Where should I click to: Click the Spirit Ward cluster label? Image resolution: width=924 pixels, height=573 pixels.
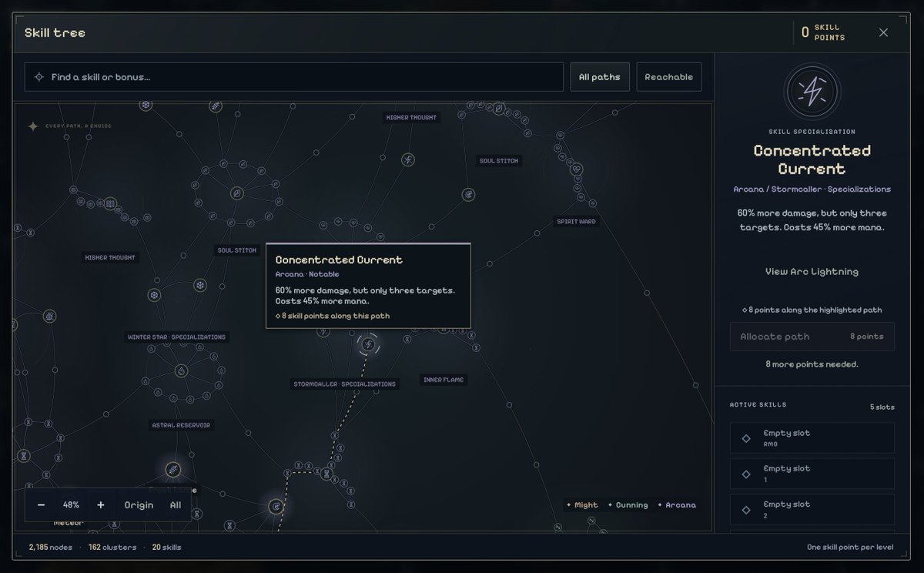tap(576, 222)
